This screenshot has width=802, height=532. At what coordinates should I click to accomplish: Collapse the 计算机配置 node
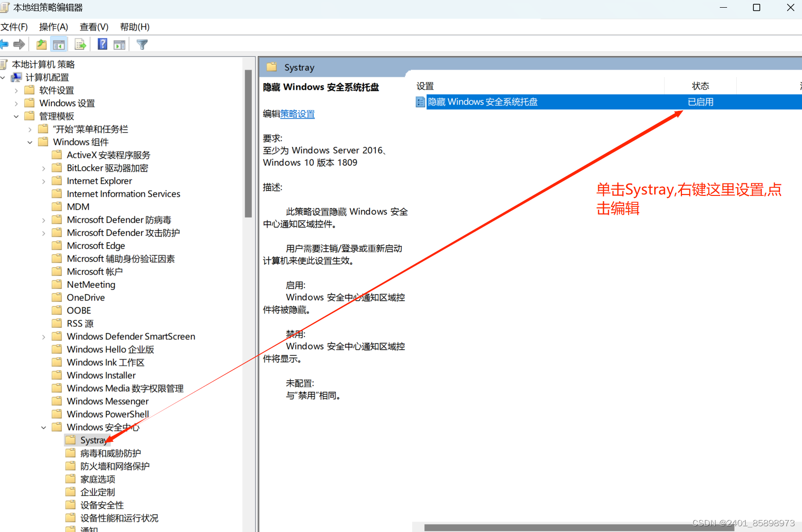3,77
